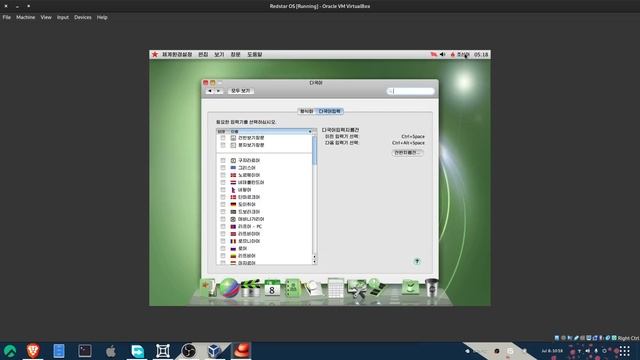Click the network status icon in Redstar menu bar

click(x=433, y=54)
